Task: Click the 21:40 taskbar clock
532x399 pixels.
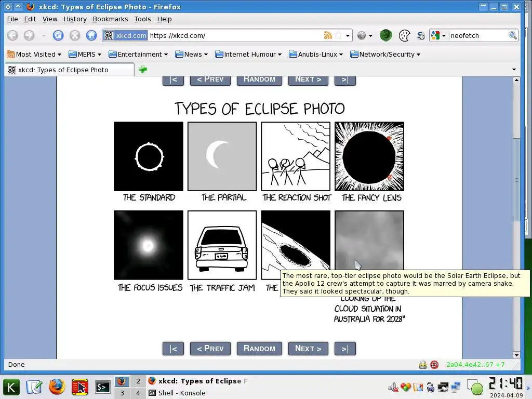Action: 506,384
